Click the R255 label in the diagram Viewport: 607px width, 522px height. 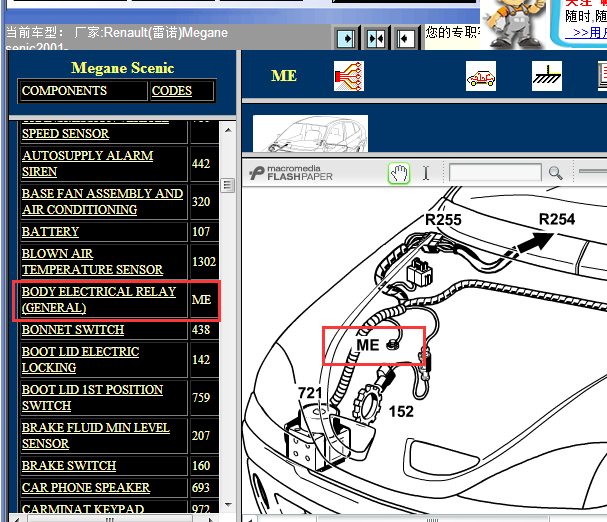click(443, 220)
